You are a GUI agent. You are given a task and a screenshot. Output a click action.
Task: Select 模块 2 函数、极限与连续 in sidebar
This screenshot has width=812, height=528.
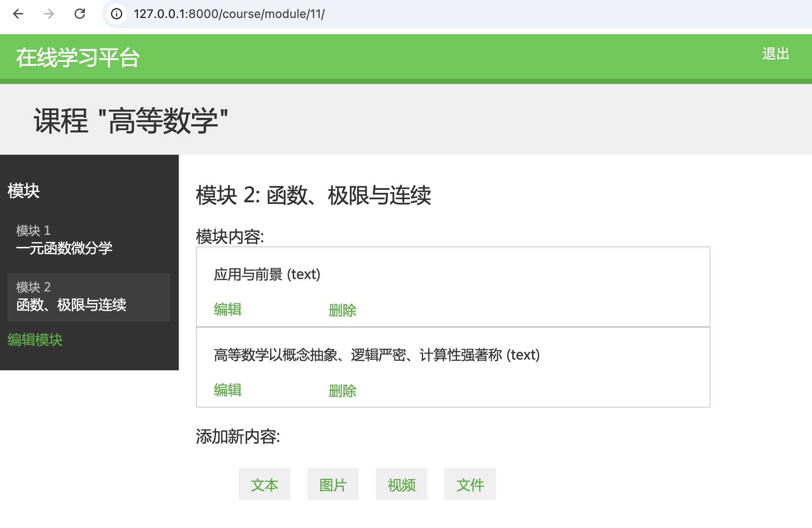point(89,297)
